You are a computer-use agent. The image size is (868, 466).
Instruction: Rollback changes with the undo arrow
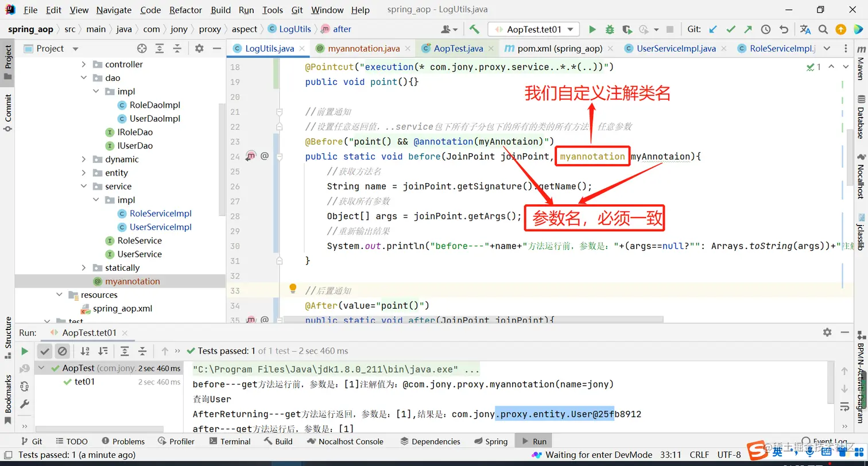click(784, 29)
